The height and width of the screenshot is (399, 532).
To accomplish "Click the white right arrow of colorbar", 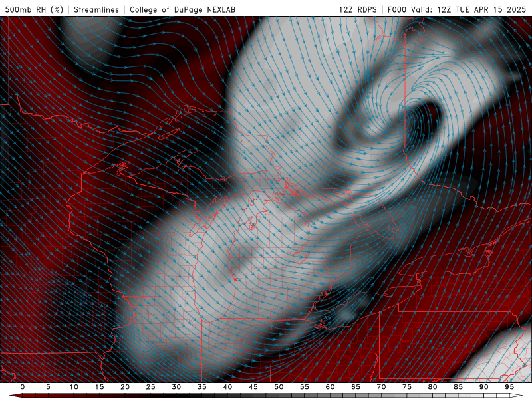I will pyautogui.click(x=517, y=396).
